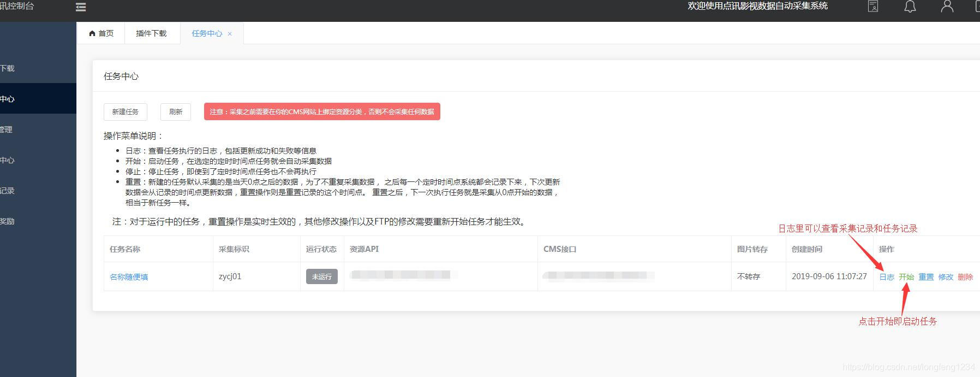Switch to the 首页 home tab

click(x=101, y=33)
